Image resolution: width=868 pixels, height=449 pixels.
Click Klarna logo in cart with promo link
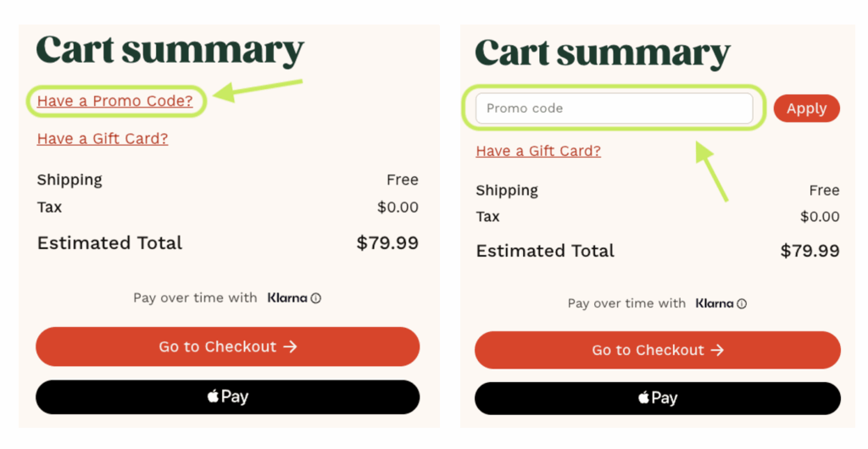point(287,297)
